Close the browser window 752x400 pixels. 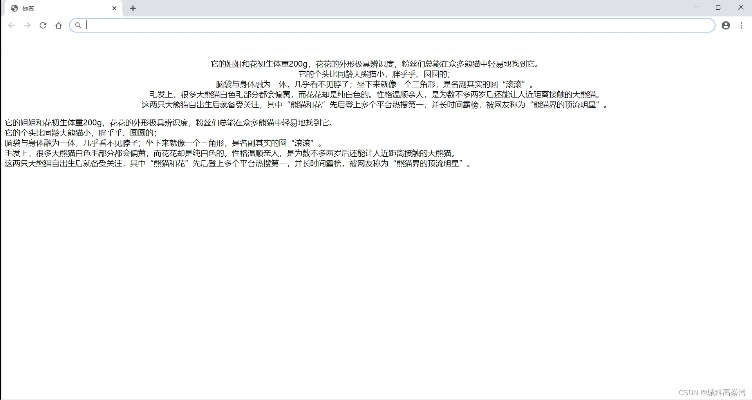740,7
